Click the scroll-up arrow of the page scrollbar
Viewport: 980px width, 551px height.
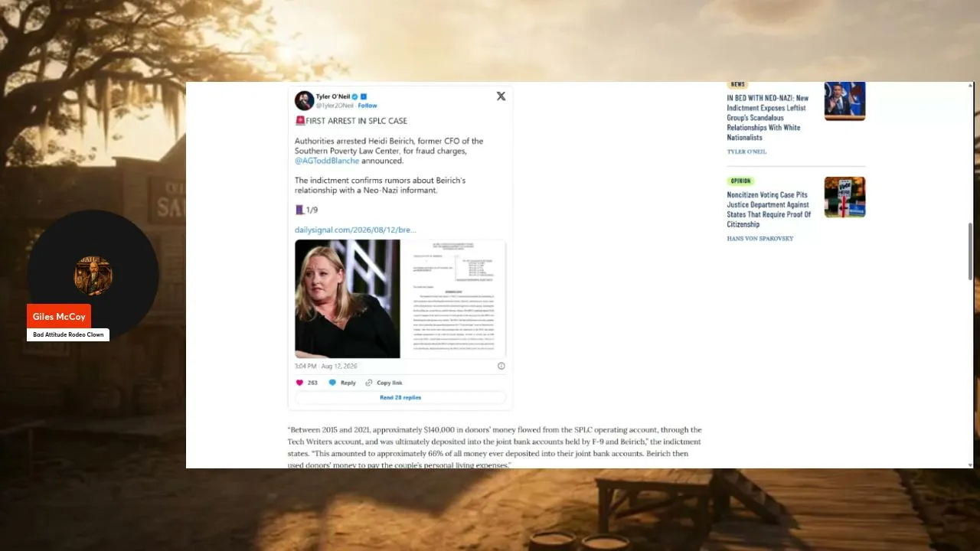coord(970,86)
